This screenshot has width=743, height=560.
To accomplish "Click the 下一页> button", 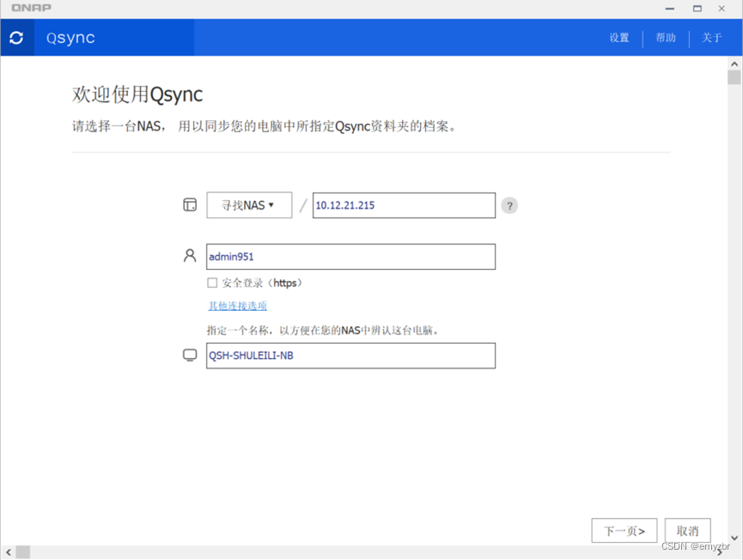I will click(624, 531).
